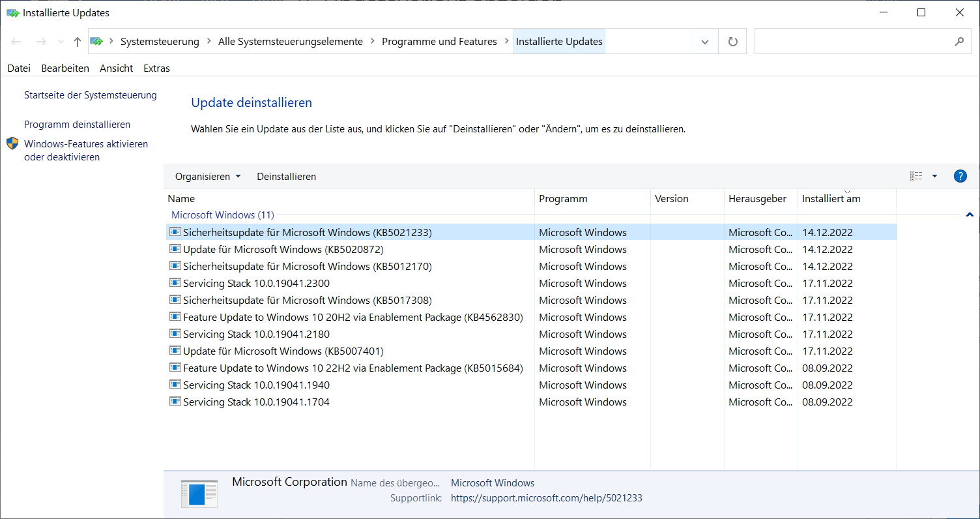The image size is (980, 519).
Task: Expand the chevron after Systemsteuerung breadcrumb
Action: [x=209, y=42]
